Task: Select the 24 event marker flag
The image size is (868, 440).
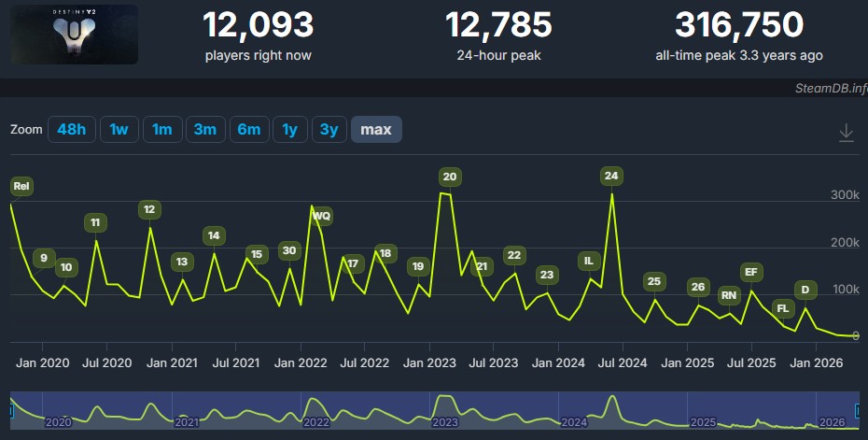Action: click(611, 176)
